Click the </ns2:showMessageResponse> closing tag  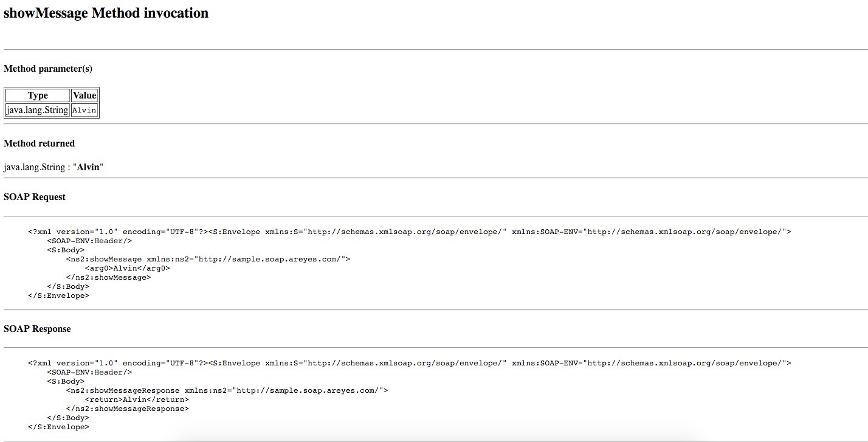[128, 409]
